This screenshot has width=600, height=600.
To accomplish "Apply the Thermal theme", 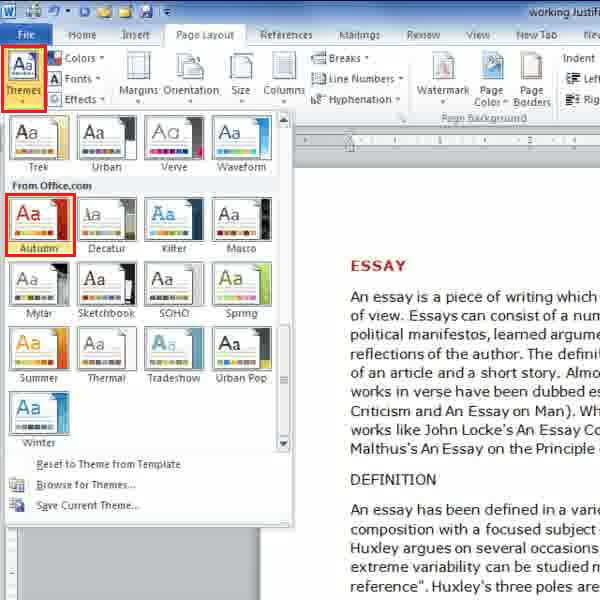I will tap(107, 355).
